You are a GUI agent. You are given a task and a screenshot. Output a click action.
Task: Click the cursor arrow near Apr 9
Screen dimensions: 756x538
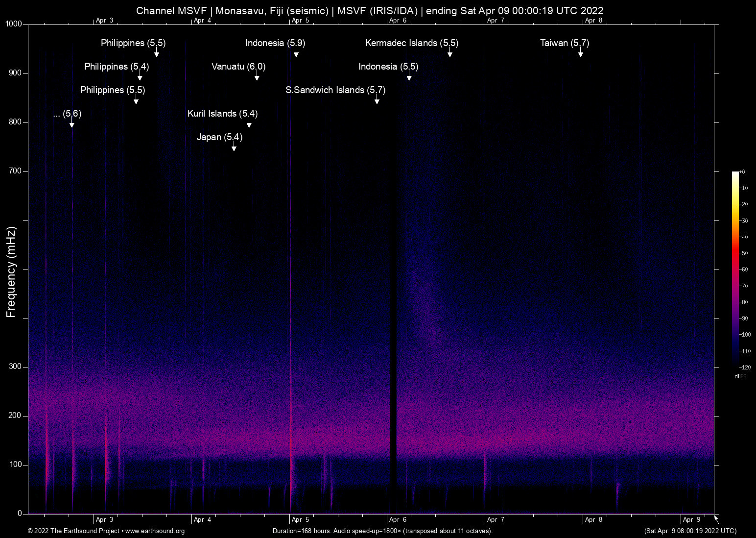point(715,518)
